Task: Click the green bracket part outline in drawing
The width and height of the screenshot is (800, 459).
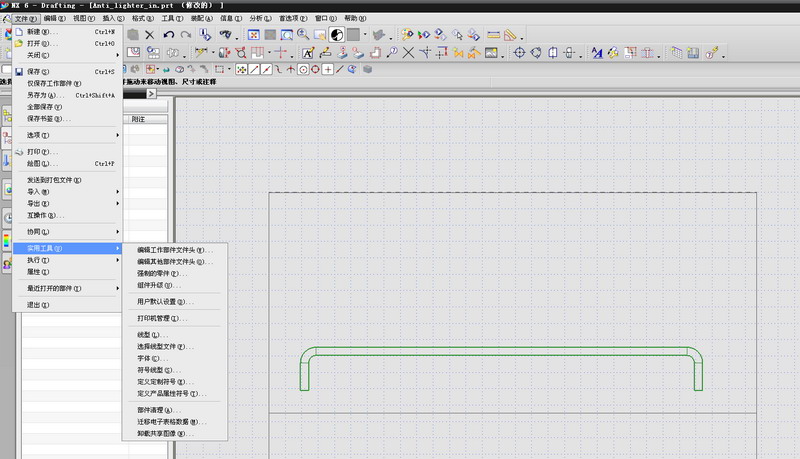Action: click(501, 351)
